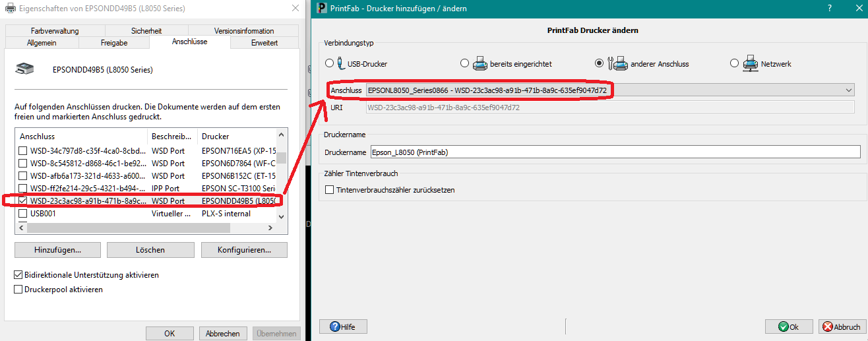
Task: Select the EPSON SC-T3100 printer cell
Action: pyautogui.click(x=237, y=188)
